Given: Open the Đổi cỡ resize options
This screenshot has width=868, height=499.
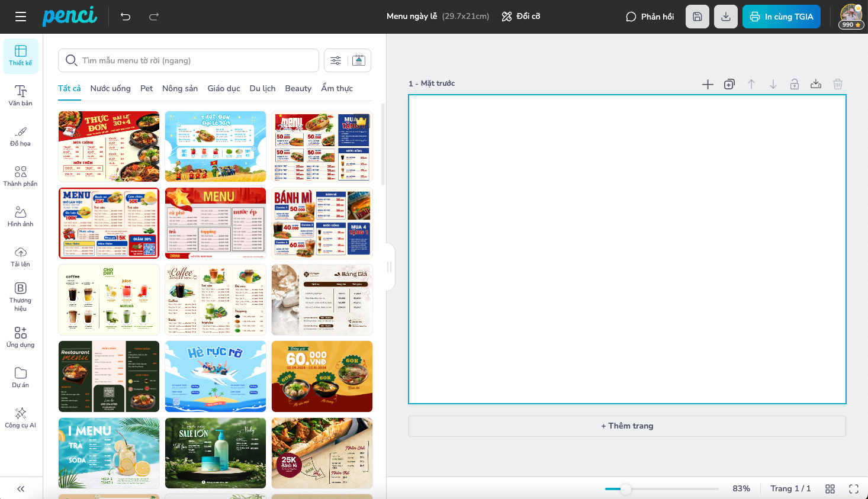Looking at the screenshot, I should coord(521,17).
